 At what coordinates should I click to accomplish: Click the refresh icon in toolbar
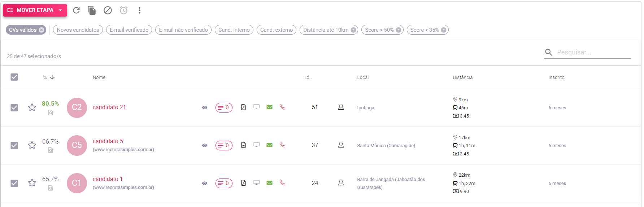(76, 10)
